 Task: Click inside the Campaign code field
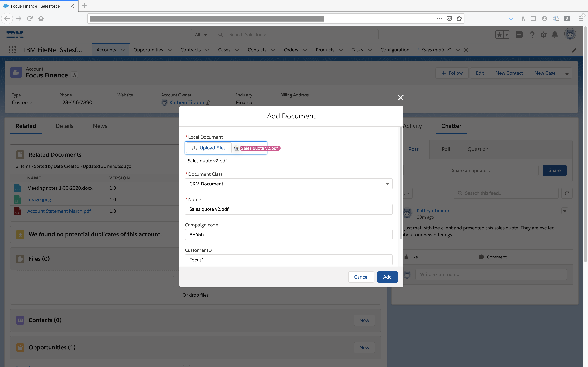(288, 234)
